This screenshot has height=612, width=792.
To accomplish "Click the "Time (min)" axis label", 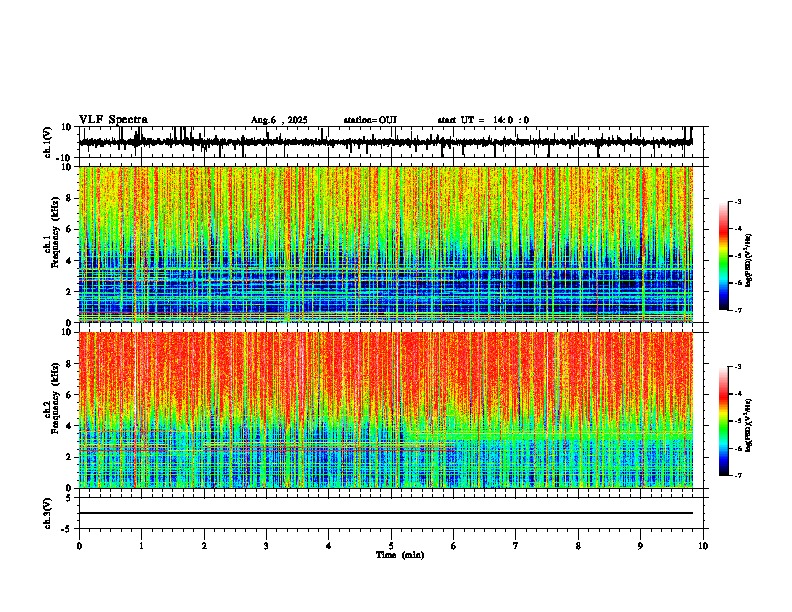I will tap(400, 555).
